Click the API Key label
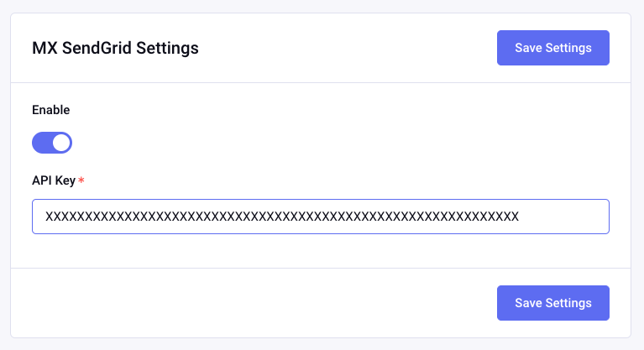Image resolution: width=644 pixels, height=350 pixels. tap(53, 181)
